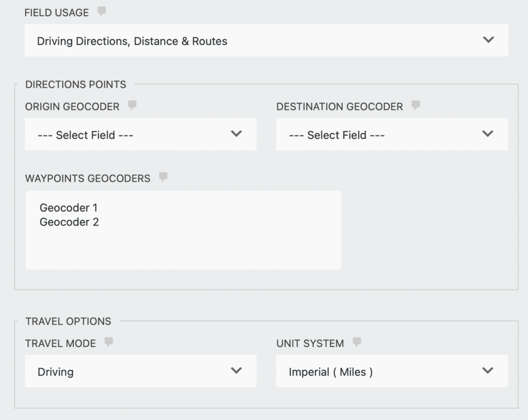Image resolution: width=528 pixels, height=420 pixels.
Task: Click the Field Usage label
Action: pyautogui.click(x=57, y=13)
